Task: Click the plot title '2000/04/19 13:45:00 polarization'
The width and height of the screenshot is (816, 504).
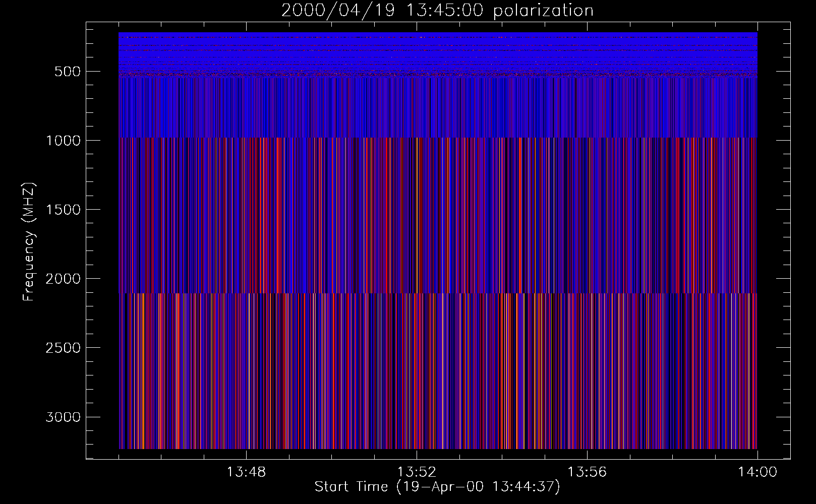Action: (x=437, y=11)
